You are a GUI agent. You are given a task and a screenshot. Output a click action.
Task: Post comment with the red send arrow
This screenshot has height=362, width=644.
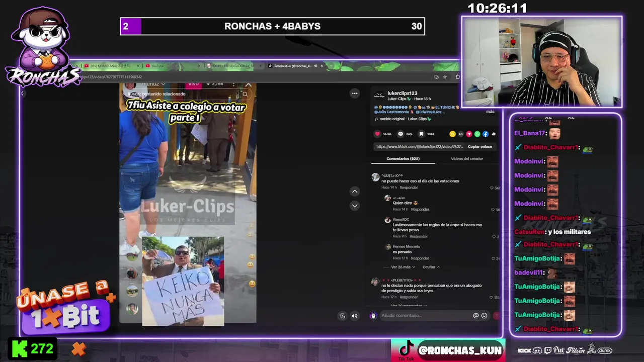point(497,316)
